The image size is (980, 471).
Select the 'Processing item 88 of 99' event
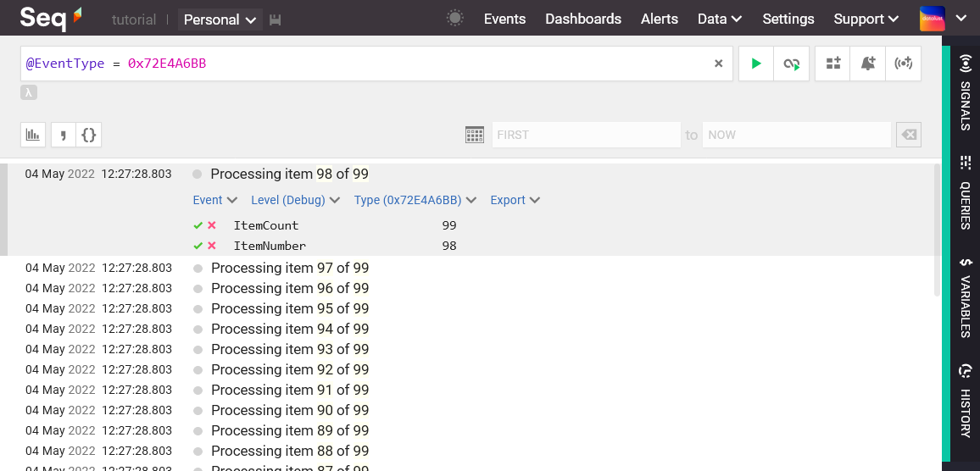290,451
